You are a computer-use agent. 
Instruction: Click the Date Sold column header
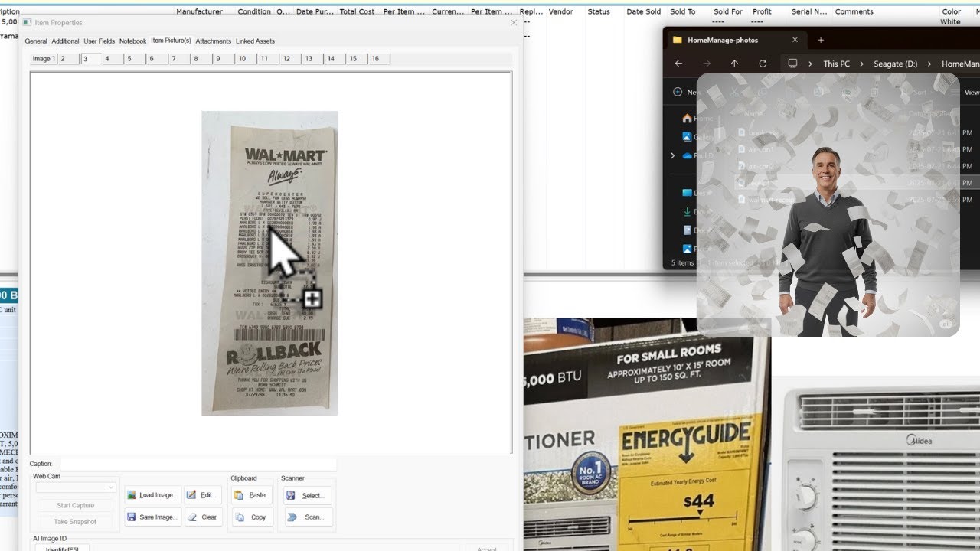[644, 11]
